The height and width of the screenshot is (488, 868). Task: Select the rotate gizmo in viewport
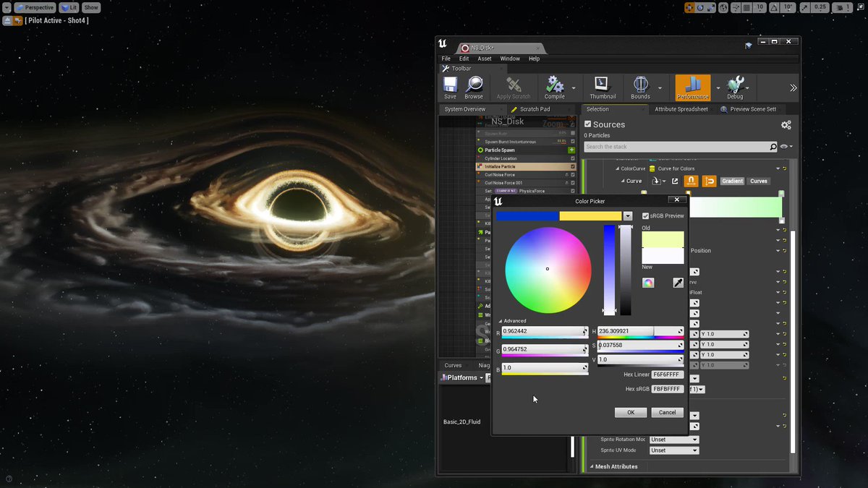point(699,7)
